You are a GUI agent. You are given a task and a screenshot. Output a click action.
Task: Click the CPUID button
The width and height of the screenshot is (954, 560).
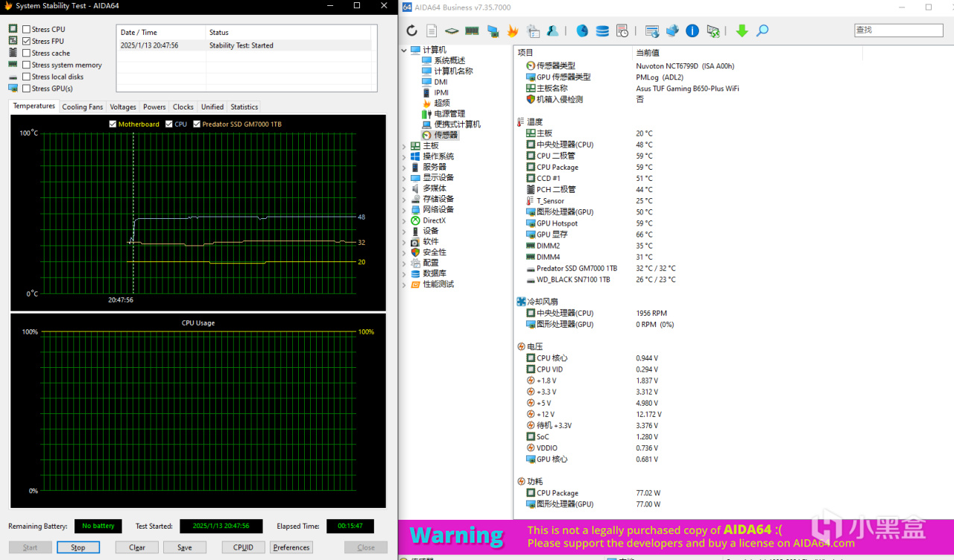tap(244, 547)
